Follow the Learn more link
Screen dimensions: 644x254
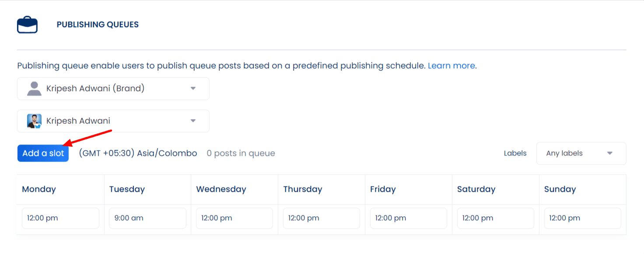[451, 66]
